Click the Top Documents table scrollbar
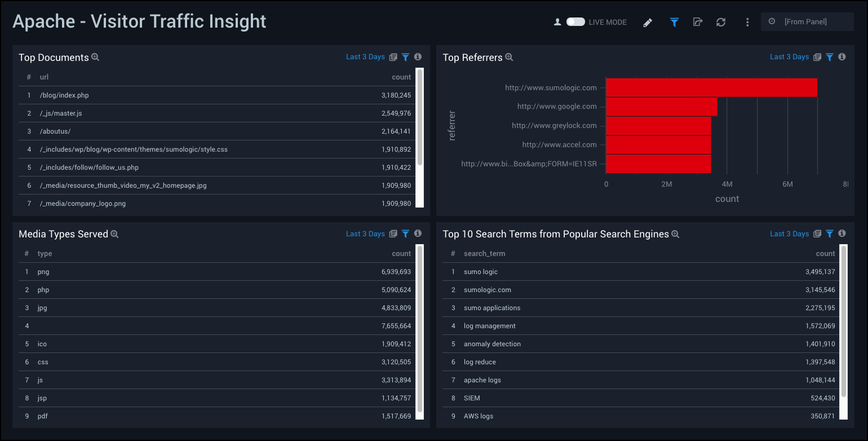Viewport: 868px width, 441px height. point(419,118)
